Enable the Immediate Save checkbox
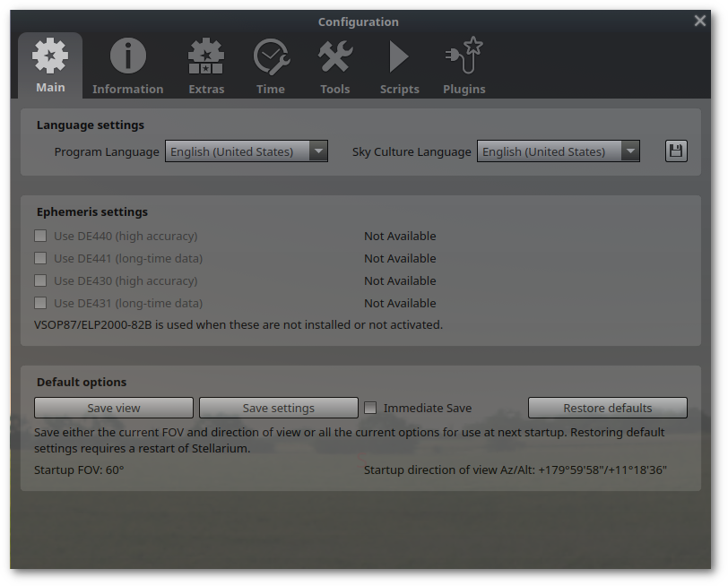Image resolution: width=728 pixels, height=586 pixels. click(x=370, y=408)
